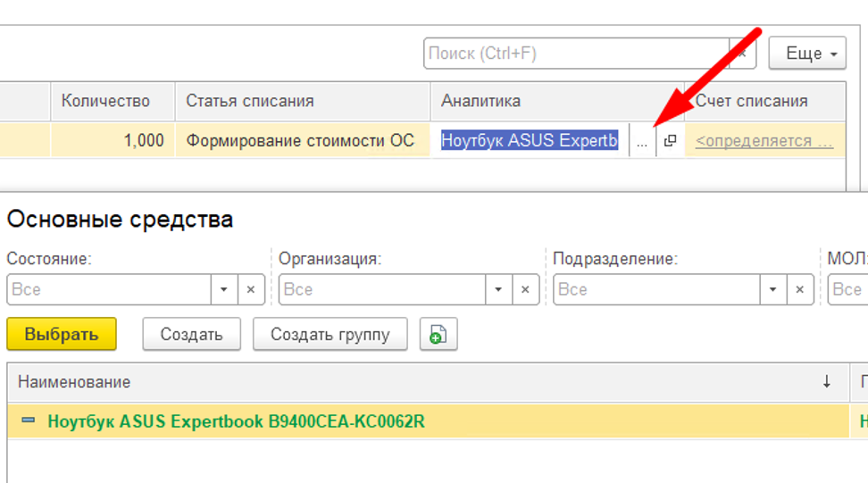Click the Создать button

(191, 334)
